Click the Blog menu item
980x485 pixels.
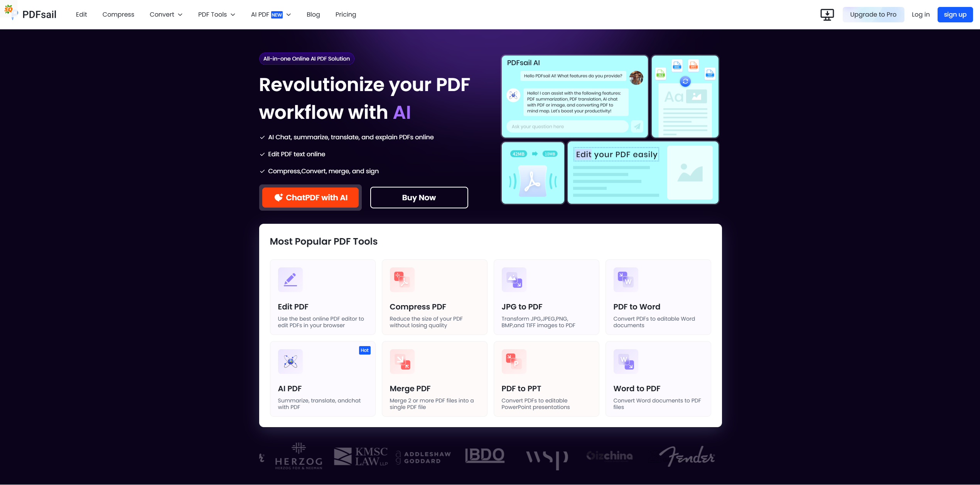click(312, 14)
